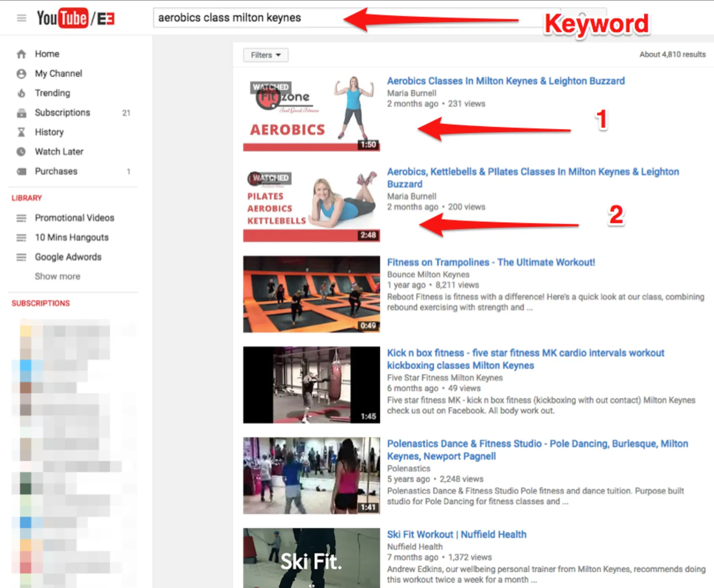Screen dimensions: 714x588
Task: Open Kick n box fitness video title
Action: (525, 359)
